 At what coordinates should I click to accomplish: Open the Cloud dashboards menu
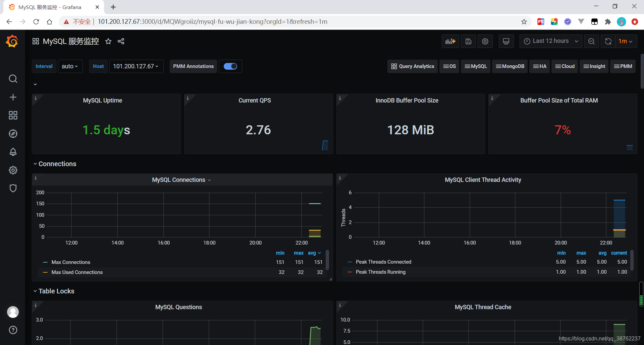tap(565, 66)
